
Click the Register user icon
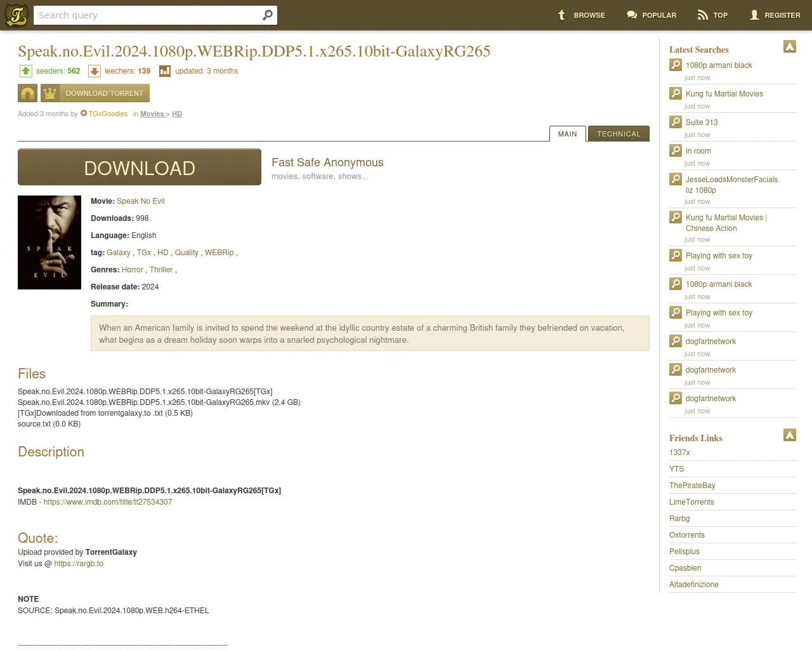click(x=754, y=15)
